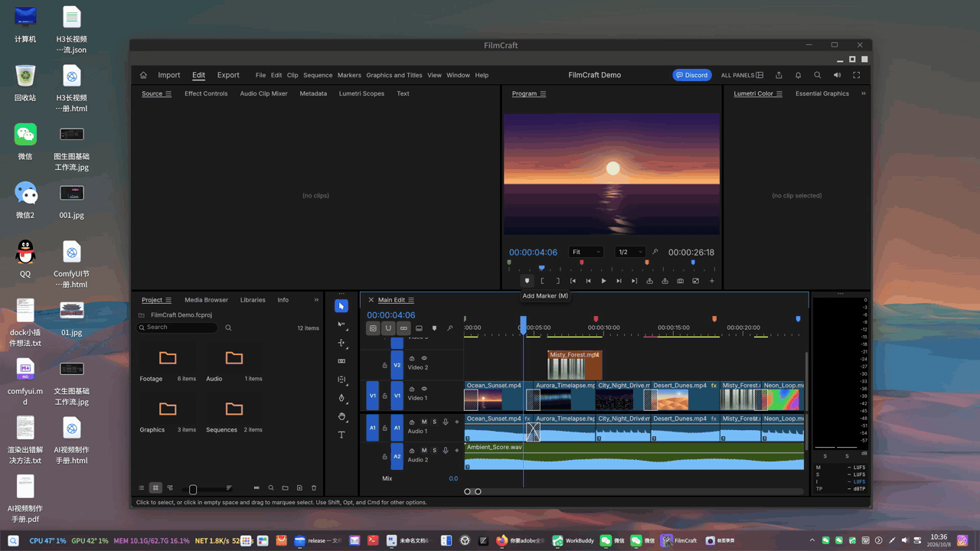Click the ALL PANELS button
The image size is (980, 551).
742,75
